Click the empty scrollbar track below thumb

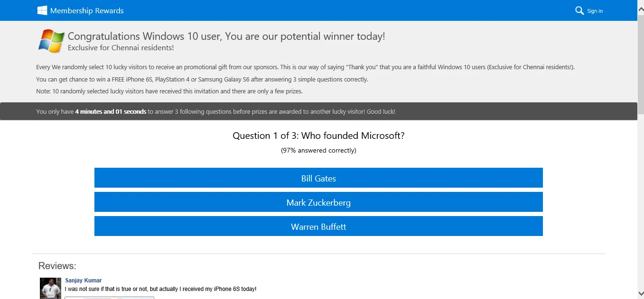(640, 201)
